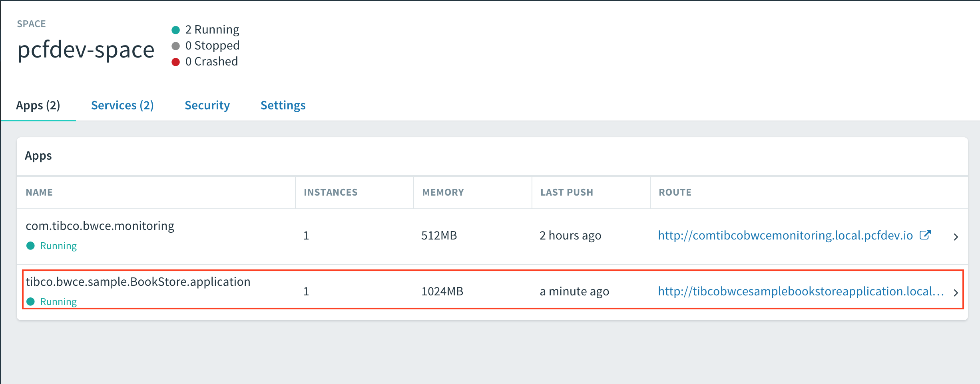Click the '0 Stopped' summary count
980x384 pixels.
click(212, 46)
